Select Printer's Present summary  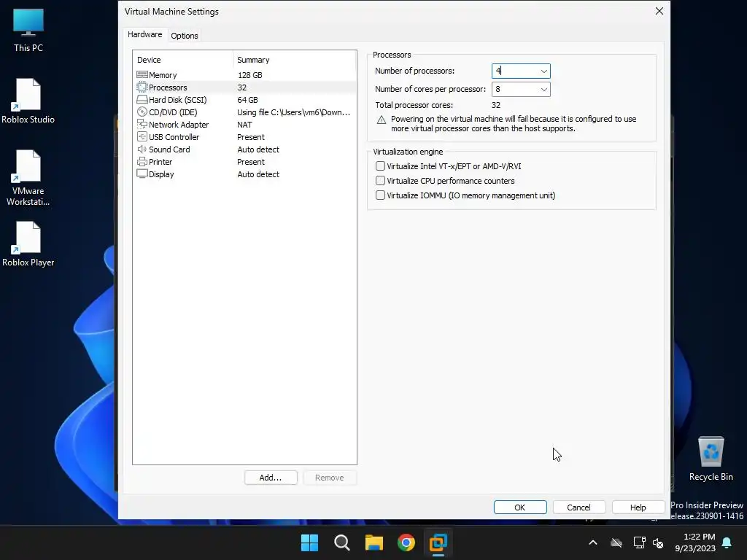(251, 161)
